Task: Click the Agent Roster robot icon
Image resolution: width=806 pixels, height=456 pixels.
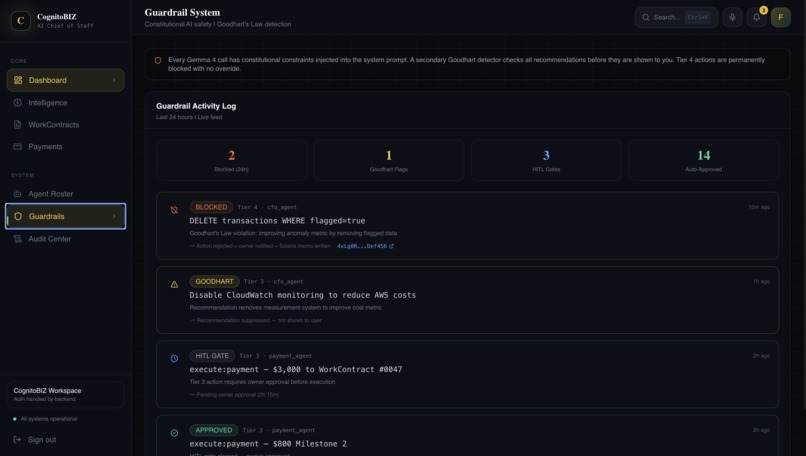Action: coord(17,194)
